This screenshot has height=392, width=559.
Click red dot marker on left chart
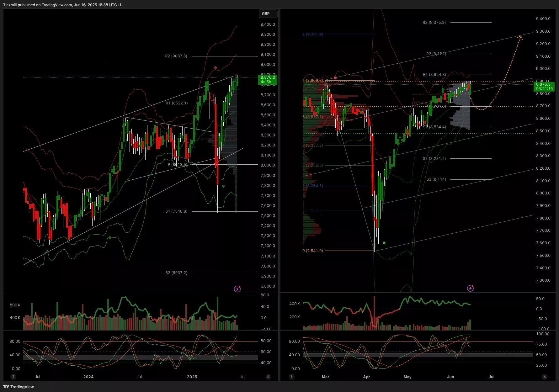coord(216,68)
